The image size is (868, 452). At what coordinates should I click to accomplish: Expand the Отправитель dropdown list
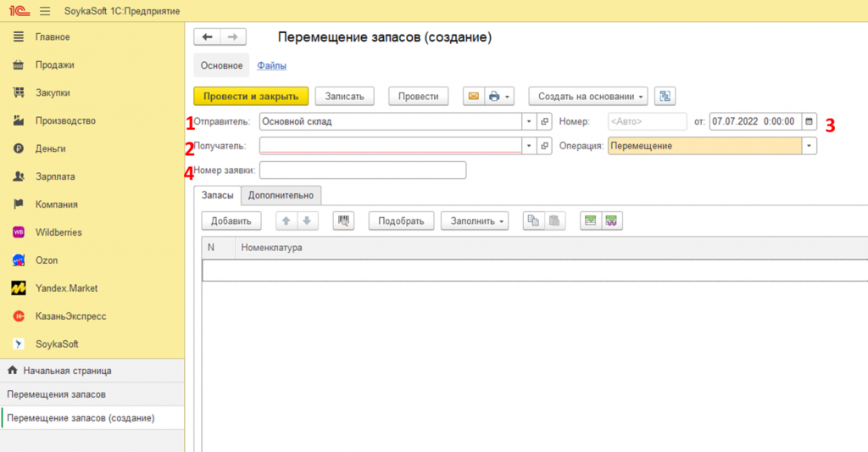click(x=529, y=121)
